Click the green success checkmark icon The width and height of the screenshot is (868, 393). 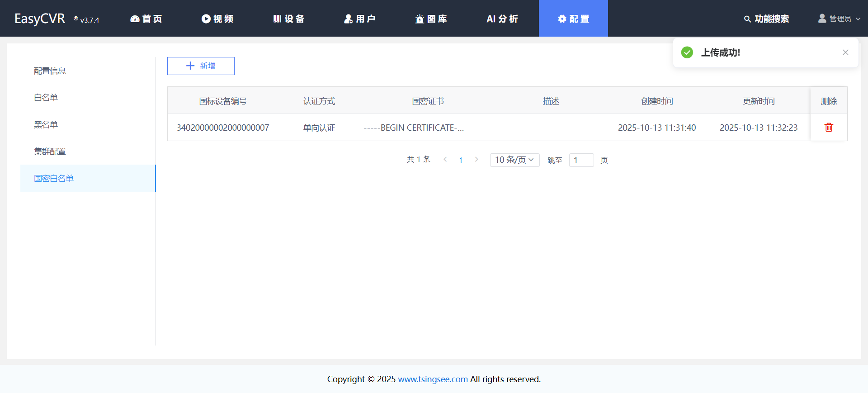coord(687,52)
